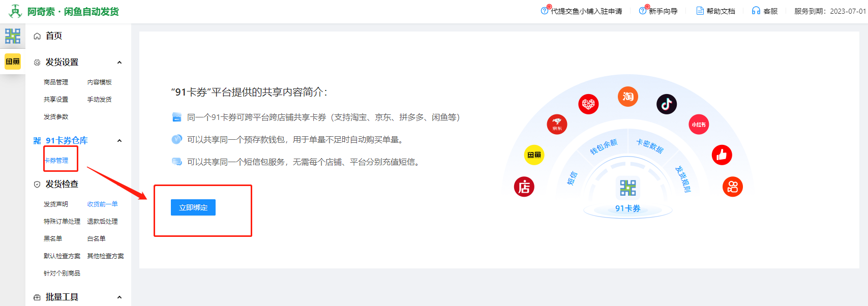
Task: Open 手动发货 in the sidebar
Action: tap(99, 100)
